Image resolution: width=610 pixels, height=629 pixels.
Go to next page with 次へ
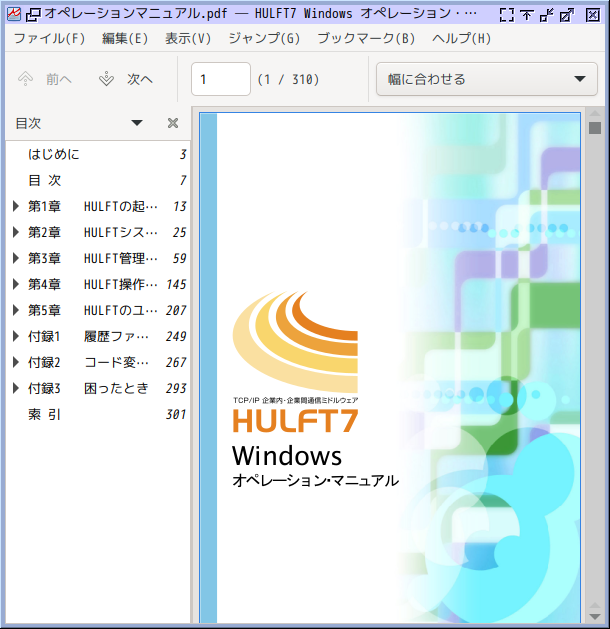(x=126, y=79)
